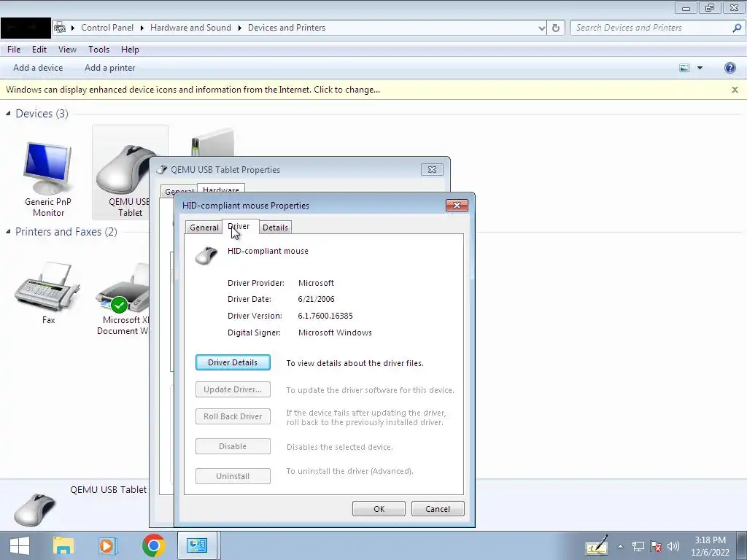Image resolution: width=747 pixels, height=560 pixels.
Task: Expand arrow before Control Panel breadcrumb
Action: pos(73,28)
